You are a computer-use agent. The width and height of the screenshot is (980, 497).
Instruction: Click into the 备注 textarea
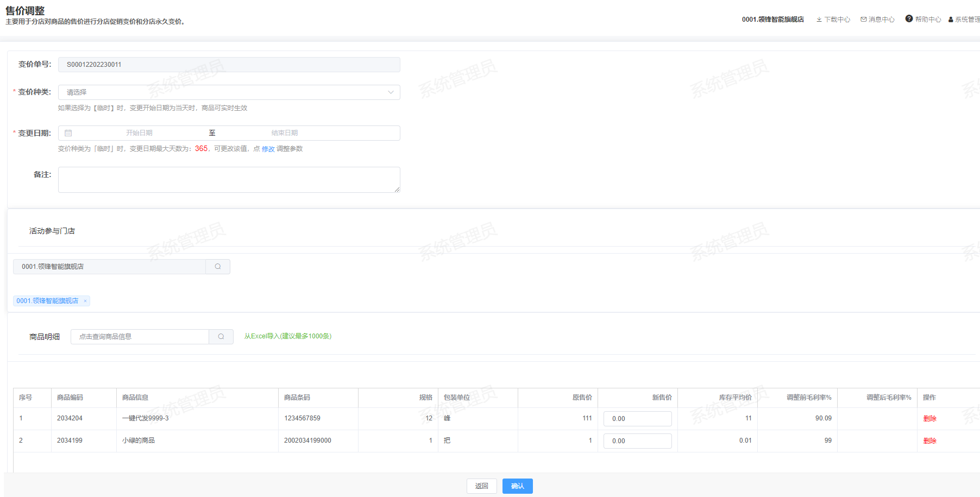(229, 180)
